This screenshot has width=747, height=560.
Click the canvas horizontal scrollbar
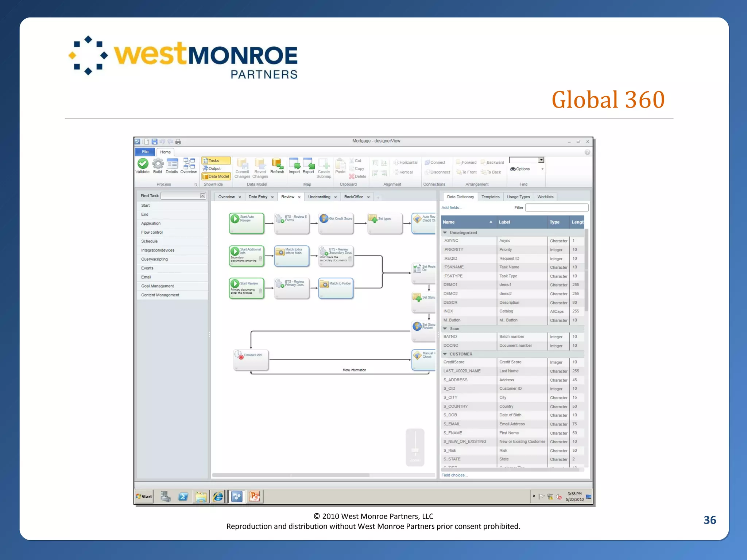(x=291, y=475)
